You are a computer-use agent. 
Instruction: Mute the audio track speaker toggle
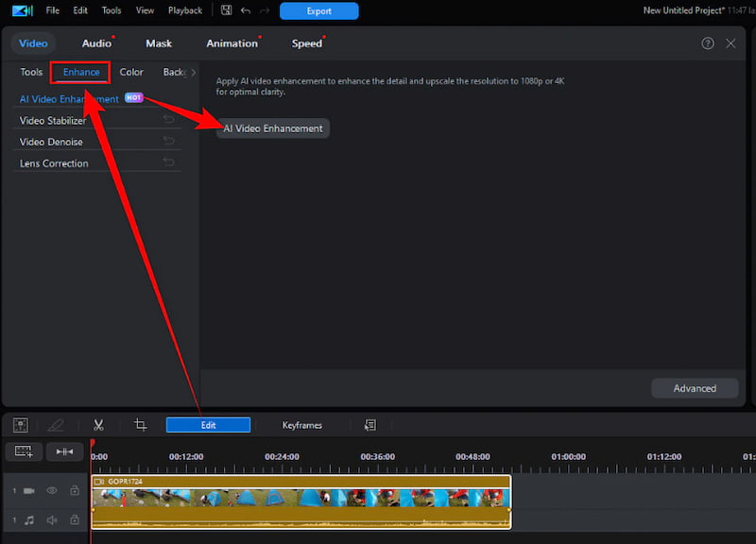(51, 519)
